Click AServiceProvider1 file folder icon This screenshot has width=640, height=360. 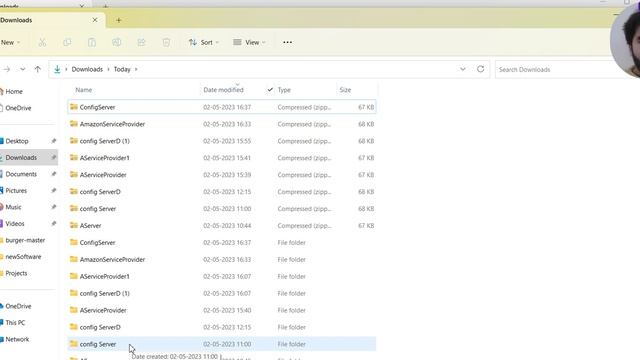tap(73, 276)
